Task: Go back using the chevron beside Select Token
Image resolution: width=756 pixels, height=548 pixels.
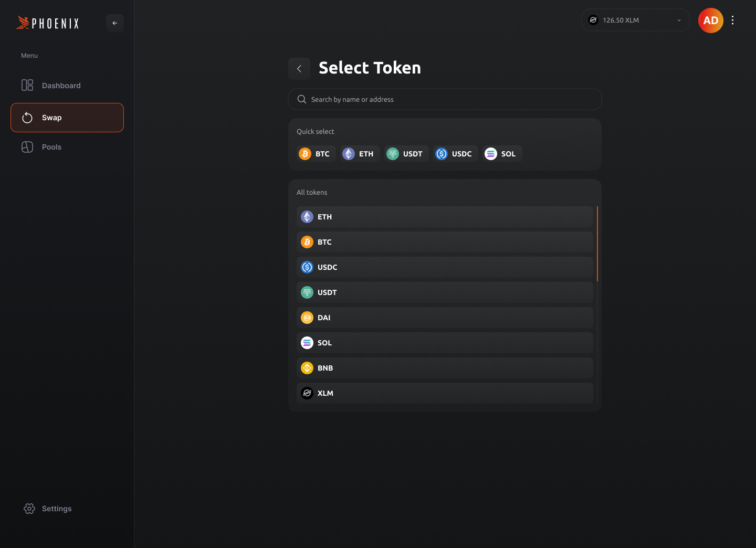Action: (x=299, y=69)
